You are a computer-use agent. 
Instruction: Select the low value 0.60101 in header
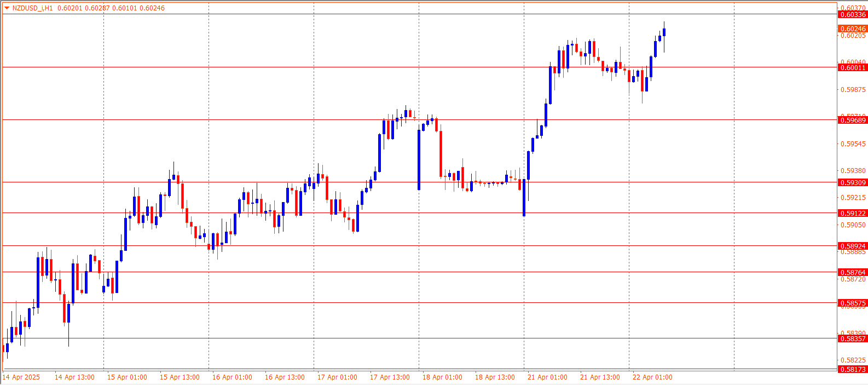pos(124,8)
